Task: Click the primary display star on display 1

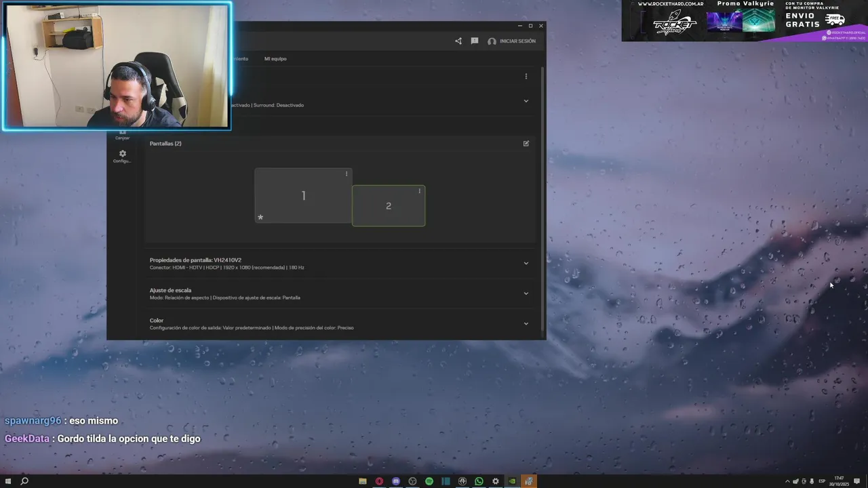Action: click(x=260, y=218)
